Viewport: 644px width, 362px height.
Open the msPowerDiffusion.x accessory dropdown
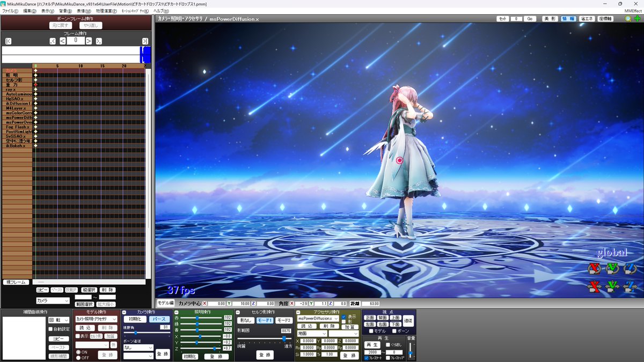tap(318, 319)
